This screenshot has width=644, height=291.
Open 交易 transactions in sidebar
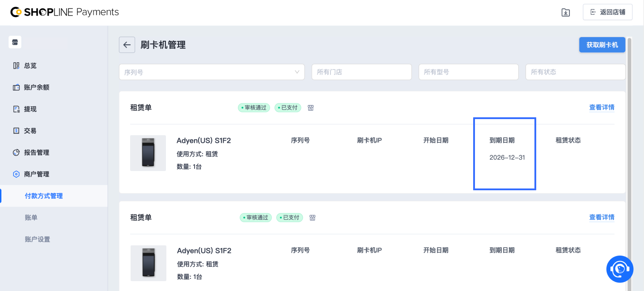click(30, 131)
